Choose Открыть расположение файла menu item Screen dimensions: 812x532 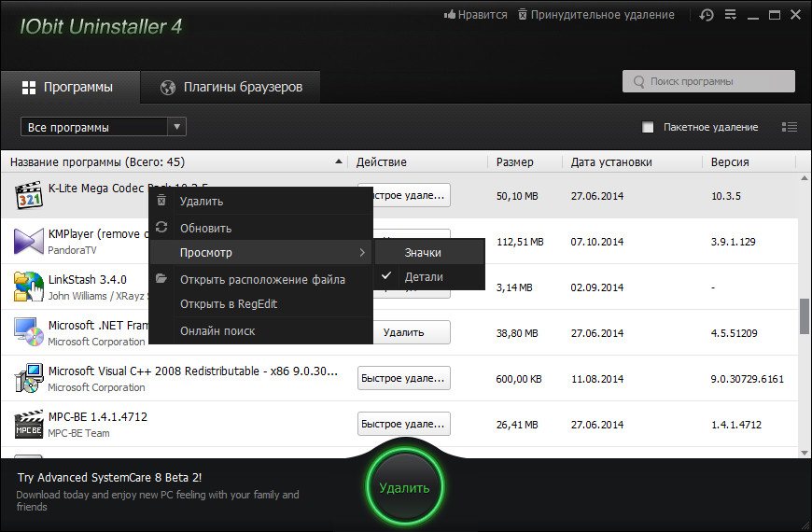tap(261, 280)
